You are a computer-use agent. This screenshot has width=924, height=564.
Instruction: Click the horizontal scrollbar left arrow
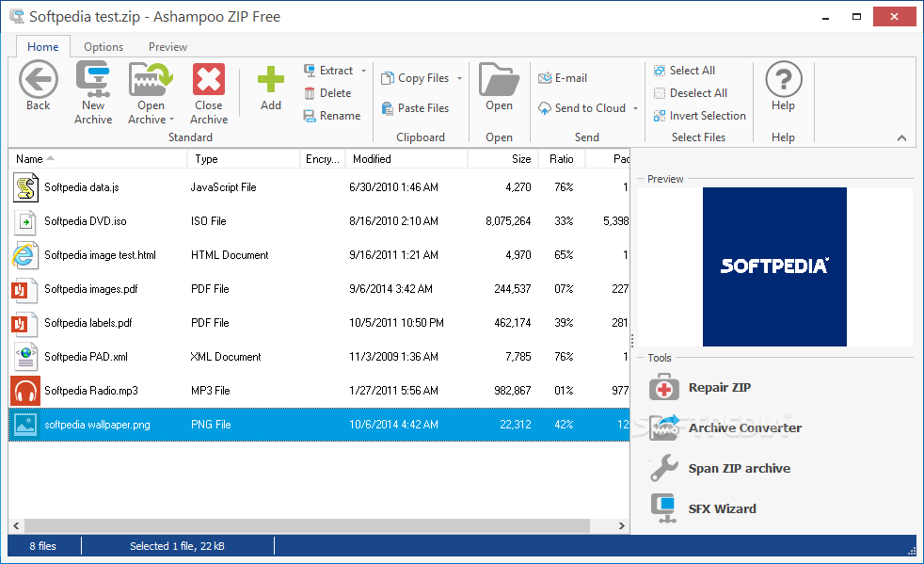[17, 525]
